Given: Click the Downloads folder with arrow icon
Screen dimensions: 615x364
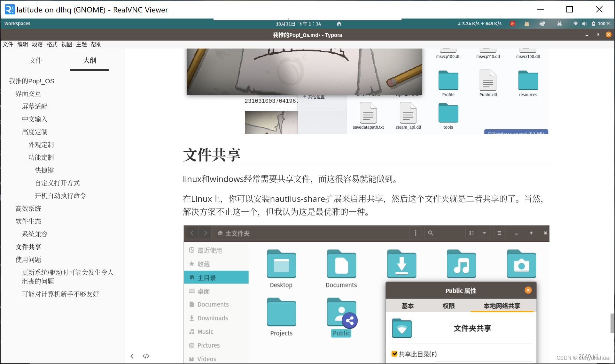Looking at the screenshot, I should pyautogui.click(x=401, y=264).
